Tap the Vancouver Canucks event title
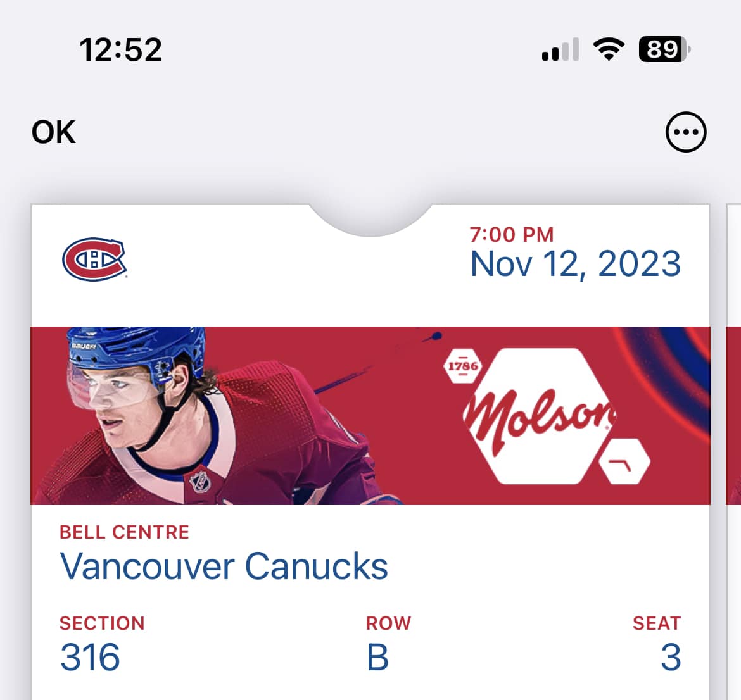Screen dimensions: 741x700 pyautogui.click(x=224, y=566)
